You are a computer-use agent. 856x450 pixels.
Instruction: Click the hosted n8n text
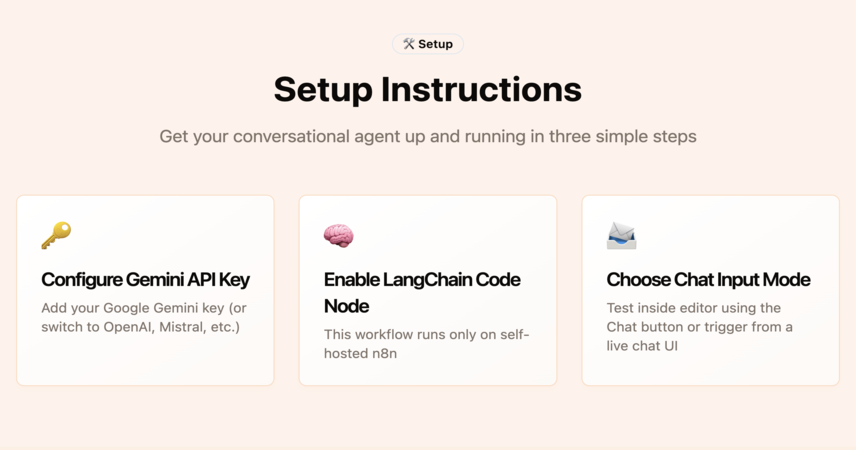click(360, 353)
